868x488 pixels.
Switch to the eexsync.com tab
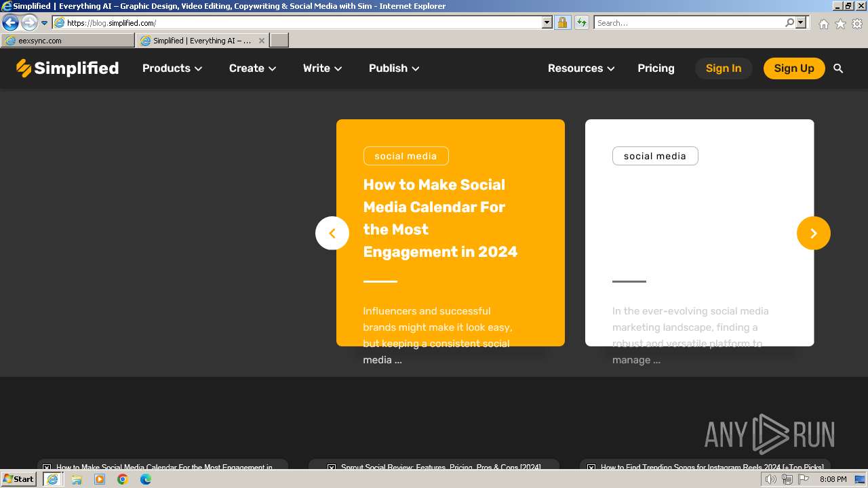tap(68, 41)
